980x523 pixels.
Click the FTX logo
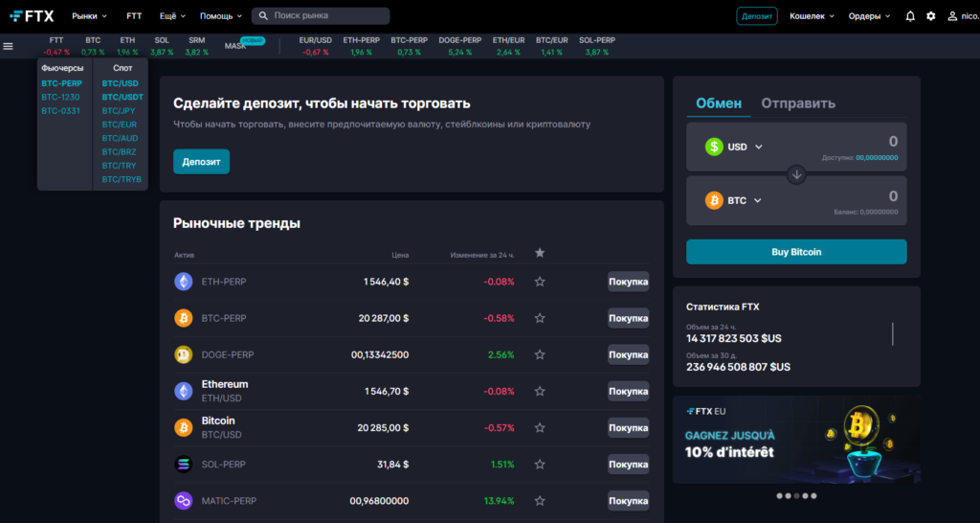(x=32, y=15)
